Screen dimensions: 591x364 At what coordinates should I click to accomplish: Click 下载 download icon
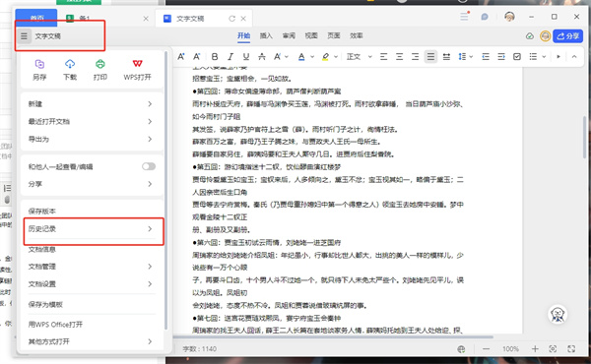pos(70,70)
